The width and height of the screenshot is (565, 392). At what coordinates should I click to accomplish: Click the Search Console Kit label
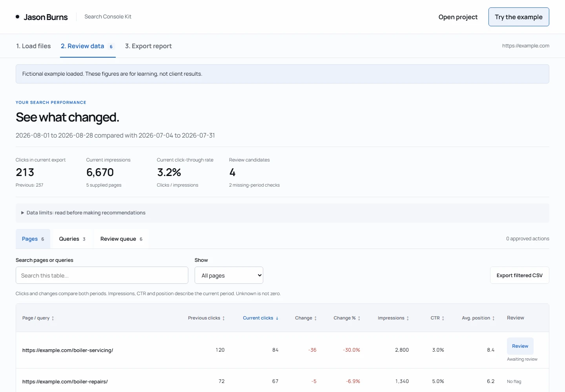[108, 16]
